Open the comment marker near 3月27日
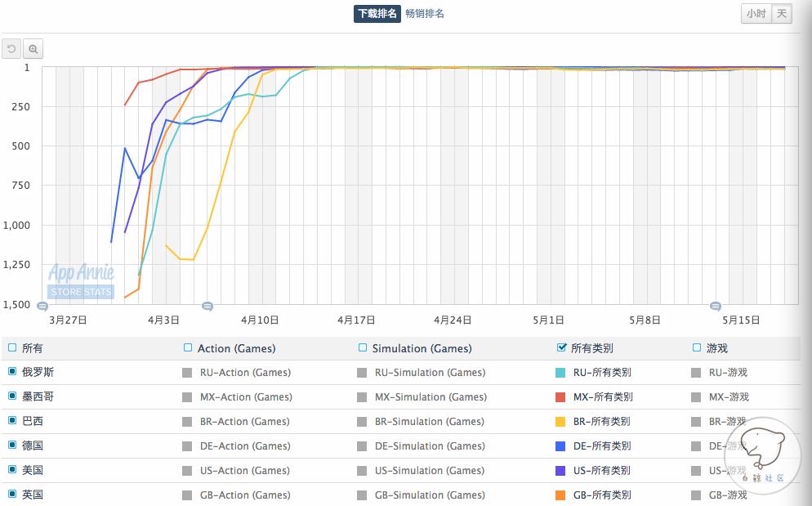 42,307
